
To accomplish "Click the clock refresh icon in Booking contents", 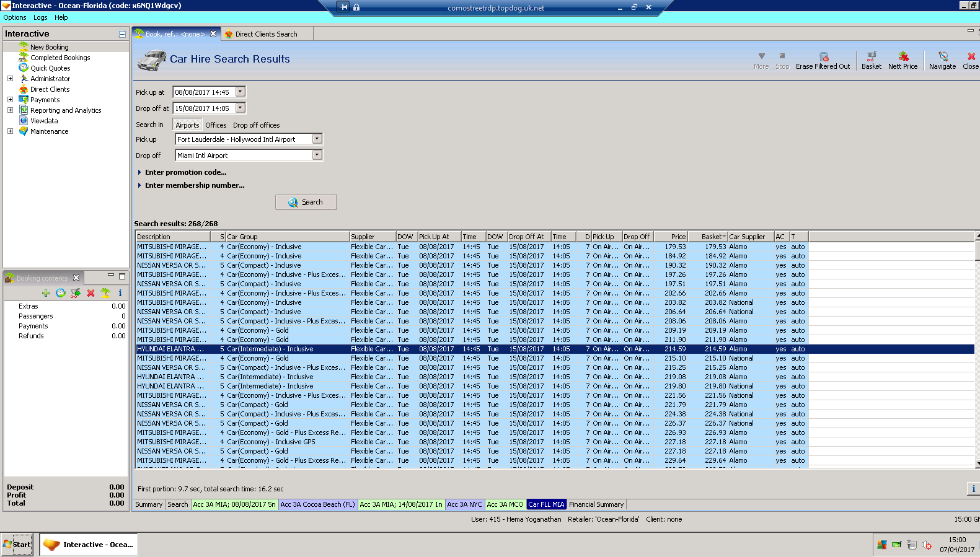I will tap(61, 293).
